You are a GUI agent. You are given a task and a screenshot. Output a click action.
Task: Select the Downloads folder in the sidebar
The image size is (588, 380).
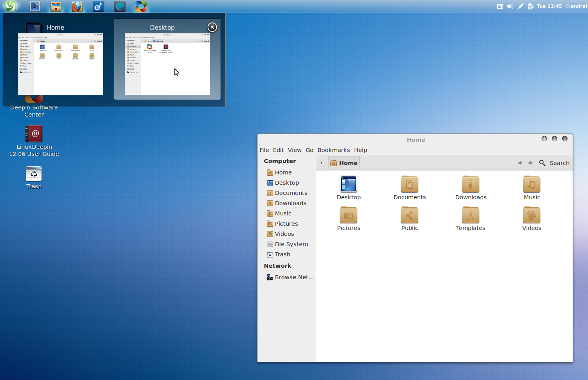[291, 203]
